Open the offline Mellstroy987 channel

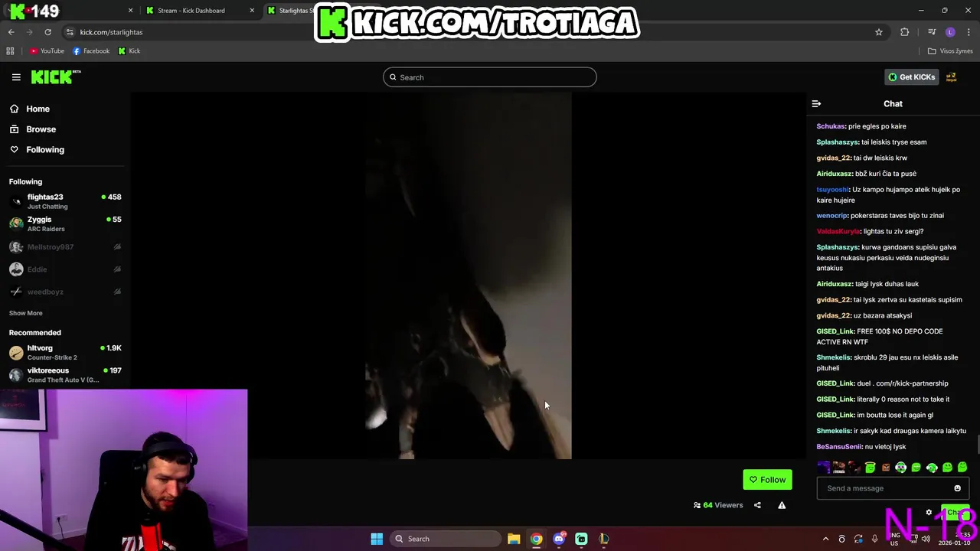(65, 247)
